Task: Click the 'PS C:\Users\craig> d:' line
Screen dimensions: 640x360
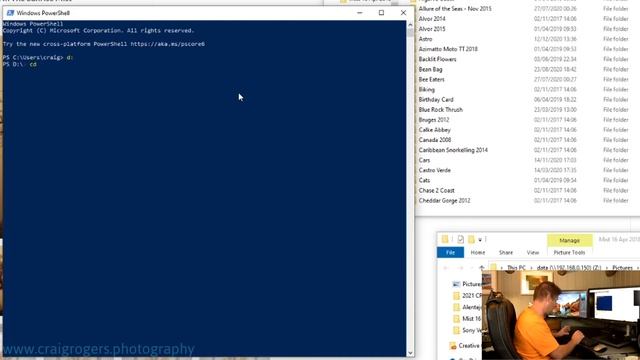Action: pos(38,58)
